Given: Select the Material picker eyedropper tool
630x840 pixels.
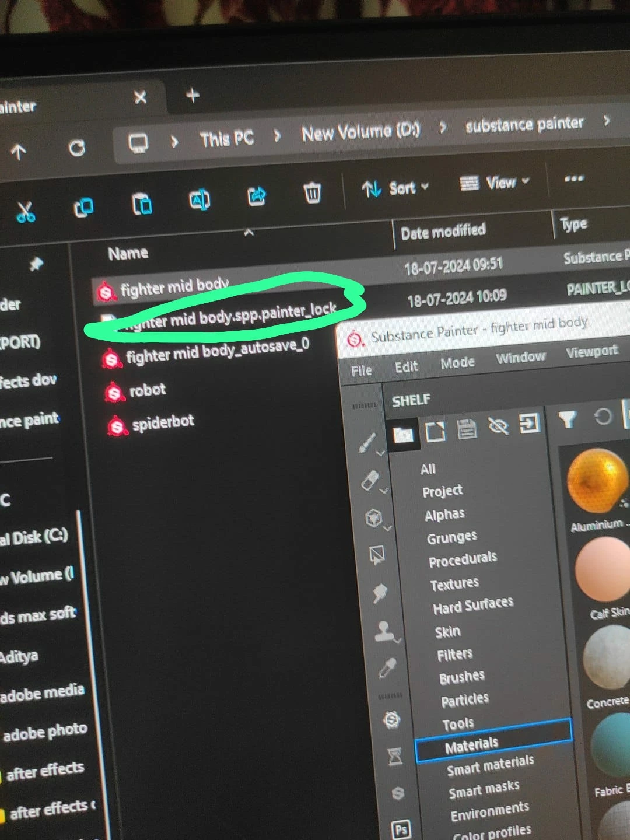Looking at the screenshot, I should [387, 667].
